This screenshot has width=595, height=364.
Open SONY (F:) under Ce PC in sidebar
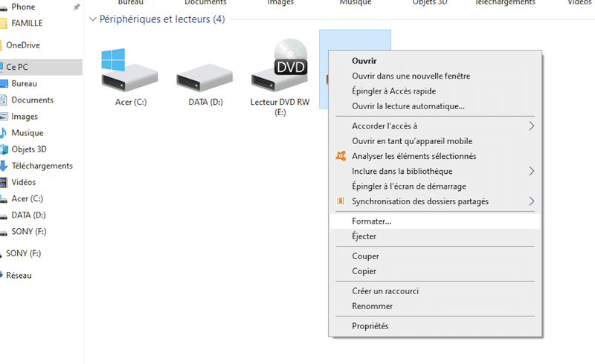tap(29, 231)
